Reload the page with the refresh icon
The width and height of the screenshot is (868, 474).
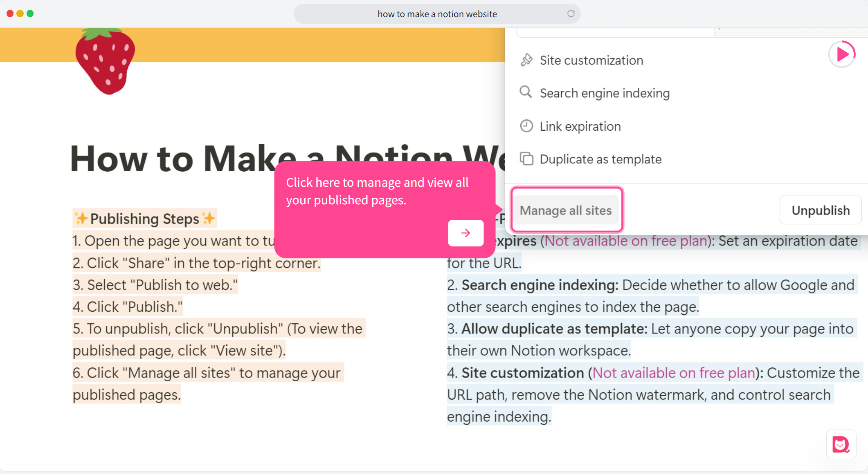coord(571,14)
